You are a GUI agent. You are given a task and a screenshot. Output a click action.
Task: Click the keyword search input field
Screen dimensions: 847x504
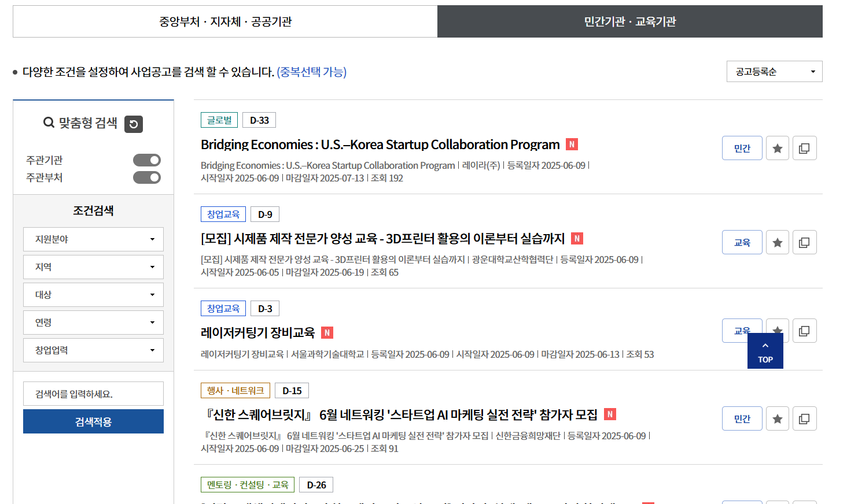pos(93,393)
